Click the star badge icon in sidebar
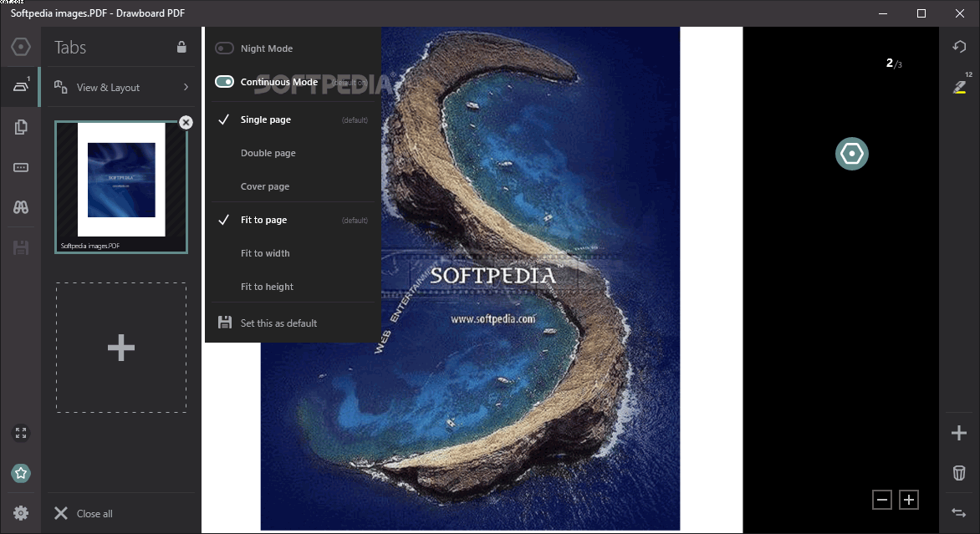The height and width of the screenshot is (534, 980). click(x=21, y=474)
